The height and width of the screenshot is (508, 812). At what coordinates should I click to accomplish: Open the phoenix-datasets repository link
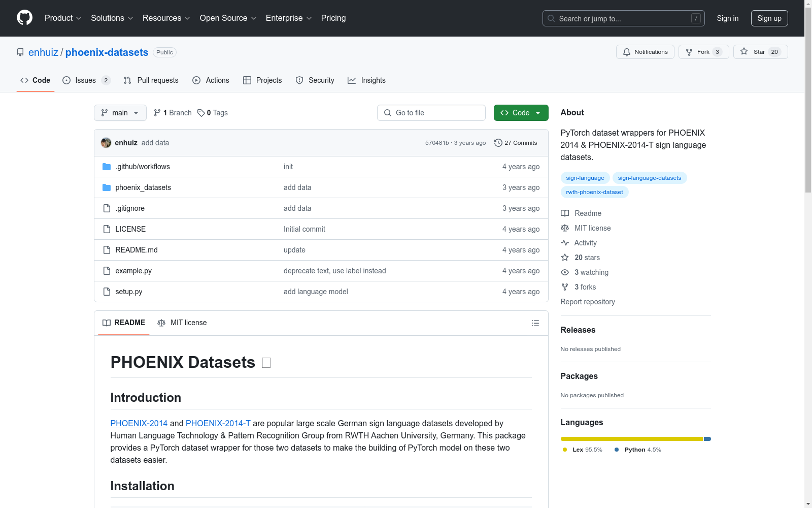107,52
